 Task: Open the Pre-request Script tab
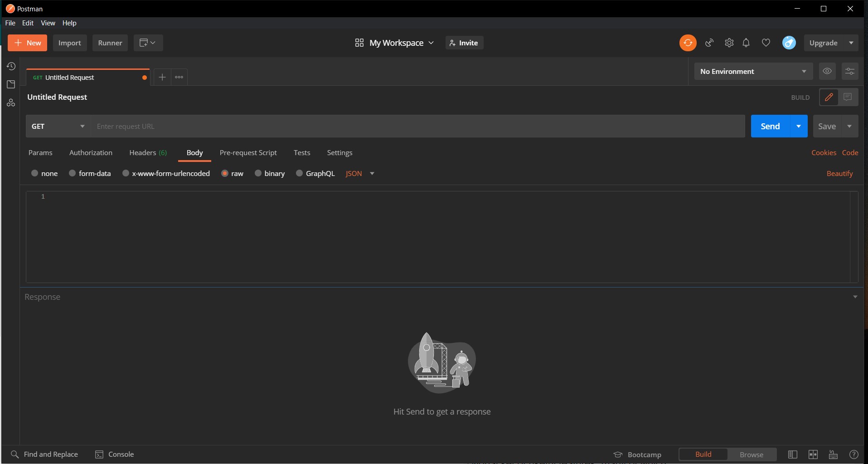pos(248,152)
